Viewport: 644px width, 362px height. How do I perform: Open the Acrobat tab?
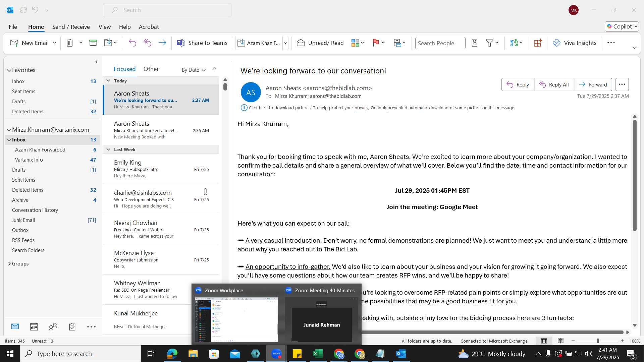[x=149, y=26]
